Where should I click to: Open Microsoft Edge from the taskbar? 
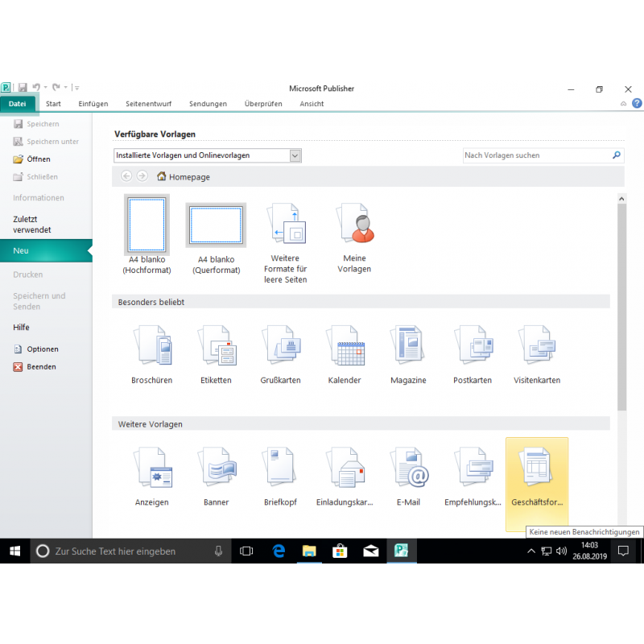pyautogui.click(x=279, y=551)
